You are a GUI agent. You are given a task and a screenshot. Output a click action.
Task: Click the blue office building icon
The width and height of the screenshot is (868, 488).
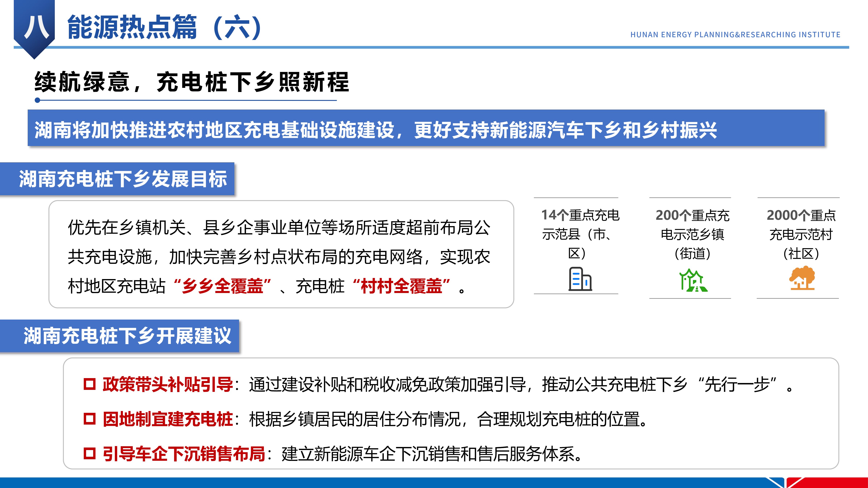580,279
